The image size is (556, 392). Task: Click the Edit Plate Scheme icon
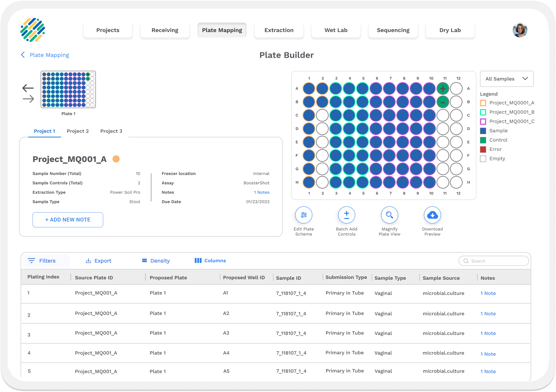click(304, 215)
